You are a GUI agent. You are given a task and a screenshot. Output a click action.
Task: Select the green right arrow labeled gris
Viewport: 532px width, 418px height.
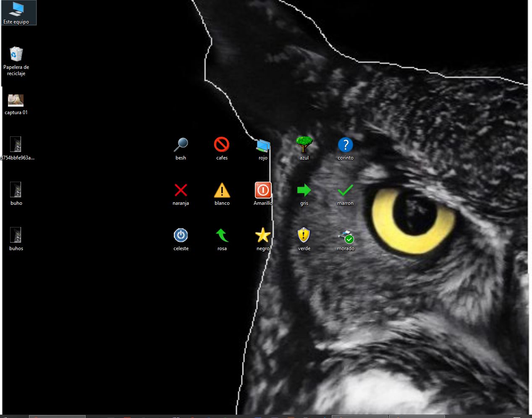click(304, 190)
